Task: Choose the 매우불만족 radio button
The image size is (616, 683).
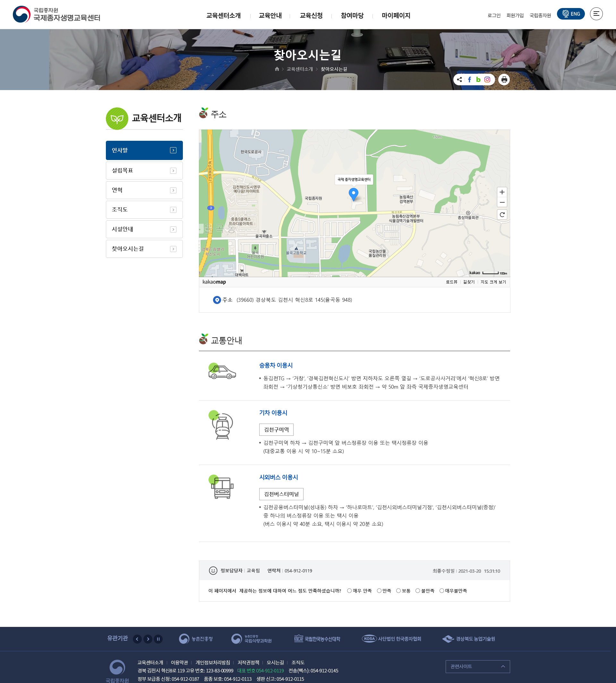Action: [442, 591]
